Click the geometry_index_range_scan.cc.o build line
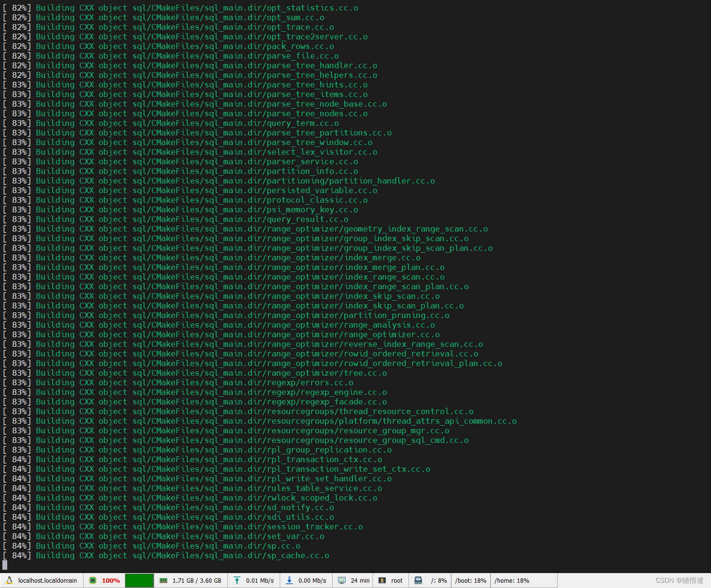Image resolution: width=711 pixels, height=588 pixels. (x=245, y=229)
